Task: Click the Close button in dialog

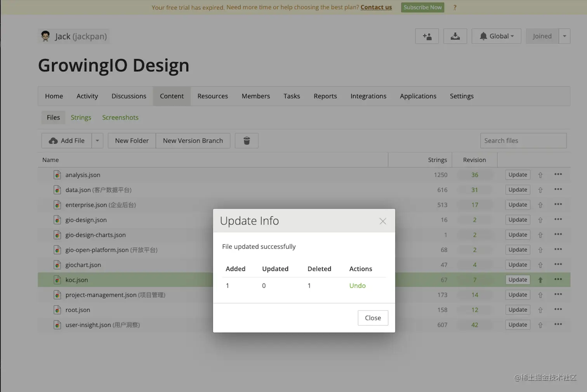Action: pos(373,318)
